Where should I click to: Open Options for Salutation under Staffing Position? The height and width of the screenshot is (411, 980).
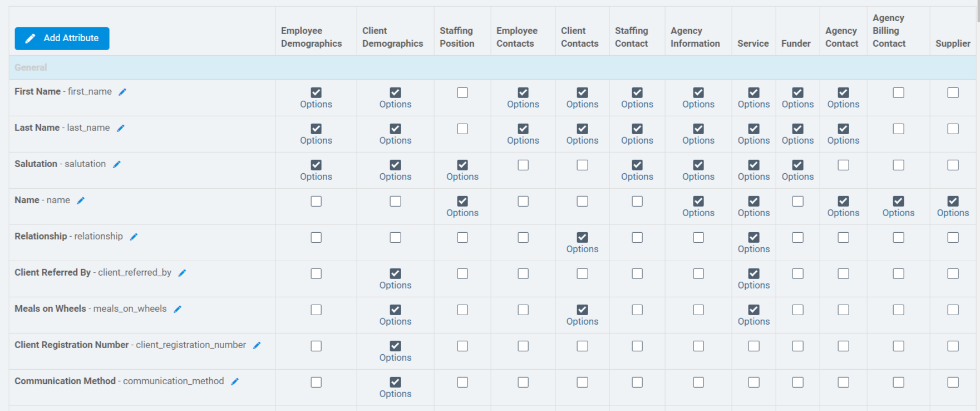pos(462,177)
